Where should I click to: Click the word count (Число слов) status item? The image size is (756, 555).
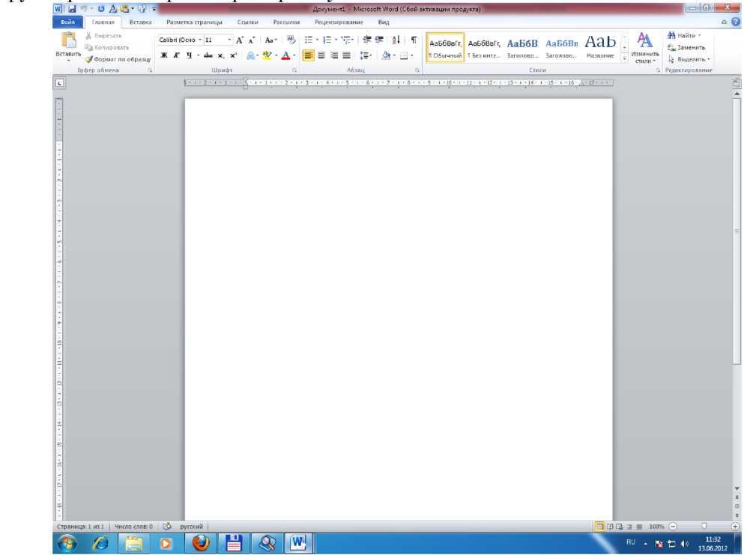point(133,526)
